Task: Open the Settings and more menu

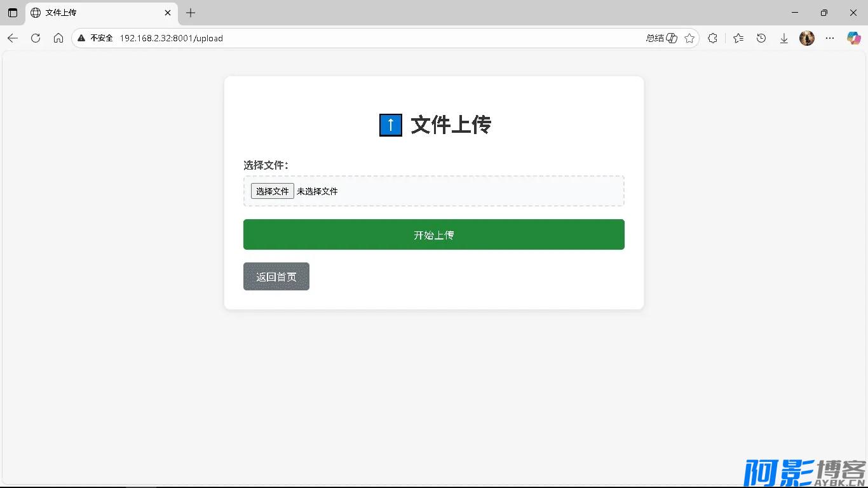Action: pyautogui.click(x=830, y=38)
